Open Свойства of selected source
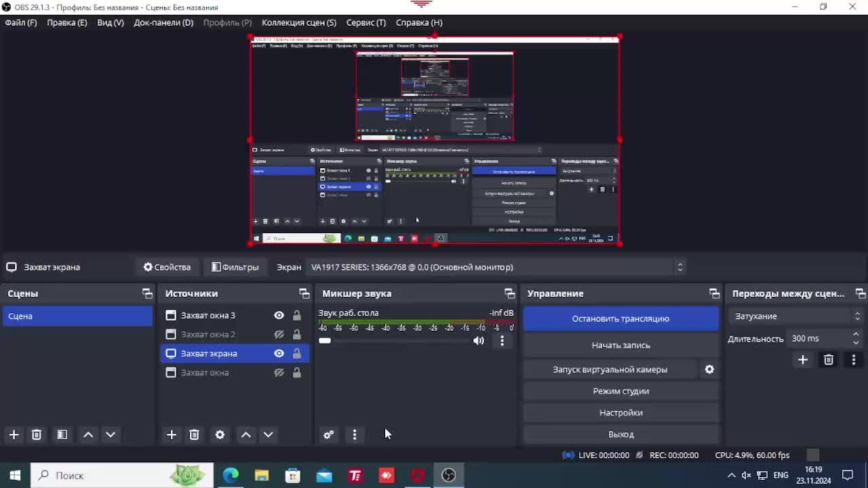Image resolution: width=868 pixels, height=488 pixels. tap(167, 267)
